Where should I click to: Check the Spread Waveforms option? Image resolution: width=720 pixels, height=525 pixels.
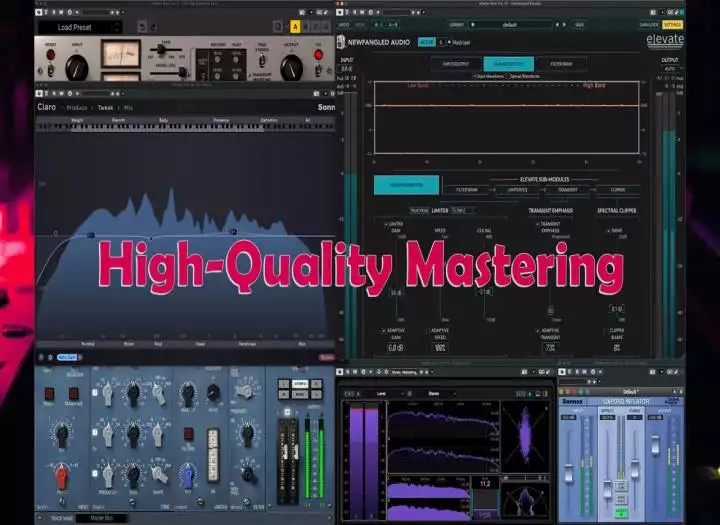pos(508,76)
